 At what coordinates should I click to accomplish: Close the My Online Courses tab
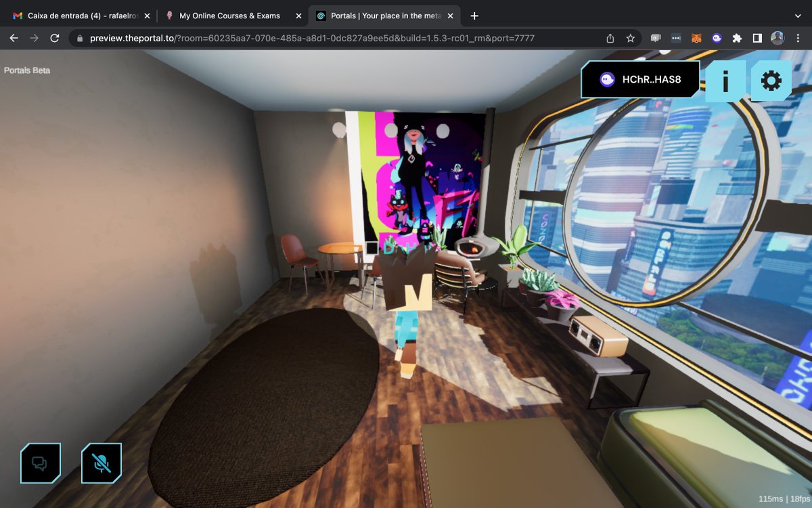pos(298,16)
